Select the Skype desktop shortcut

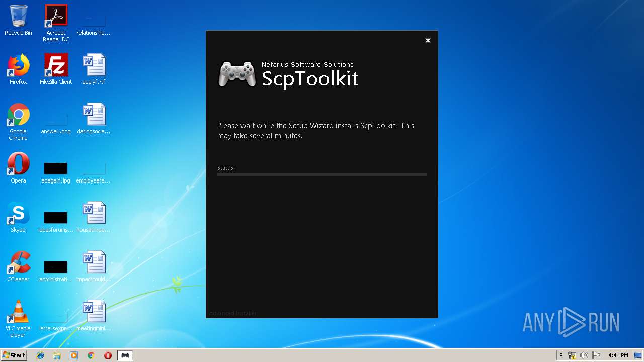click(18, 217)
